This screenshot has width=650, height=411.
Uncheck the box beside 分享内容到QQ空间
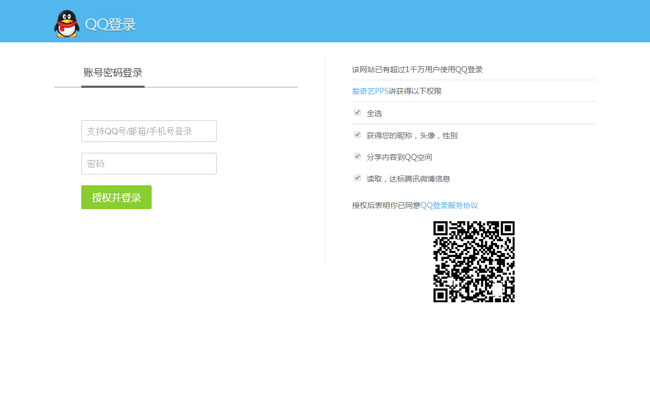pos(357,156)
